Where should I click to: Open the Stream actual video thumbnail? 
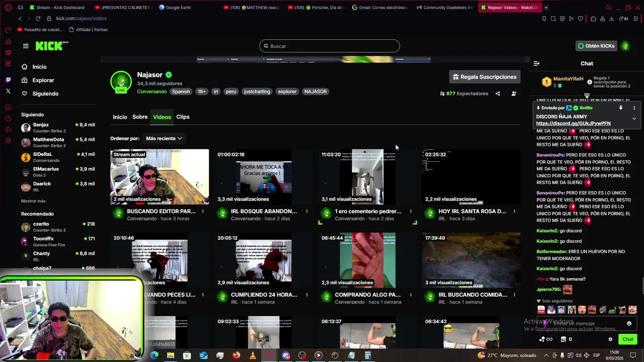coord(159,176)
